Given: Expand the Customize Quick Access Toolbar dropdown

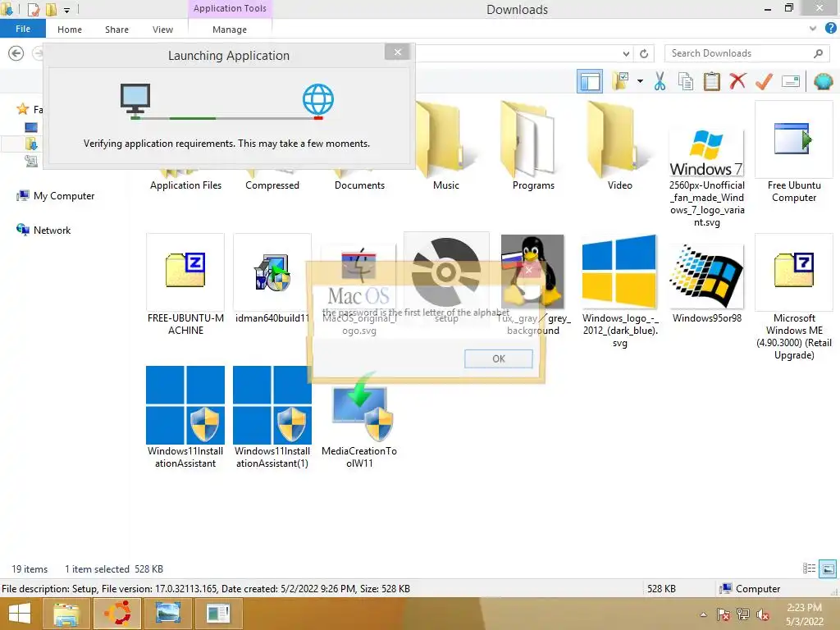Looking at the screenshot, I should point(67,10).
